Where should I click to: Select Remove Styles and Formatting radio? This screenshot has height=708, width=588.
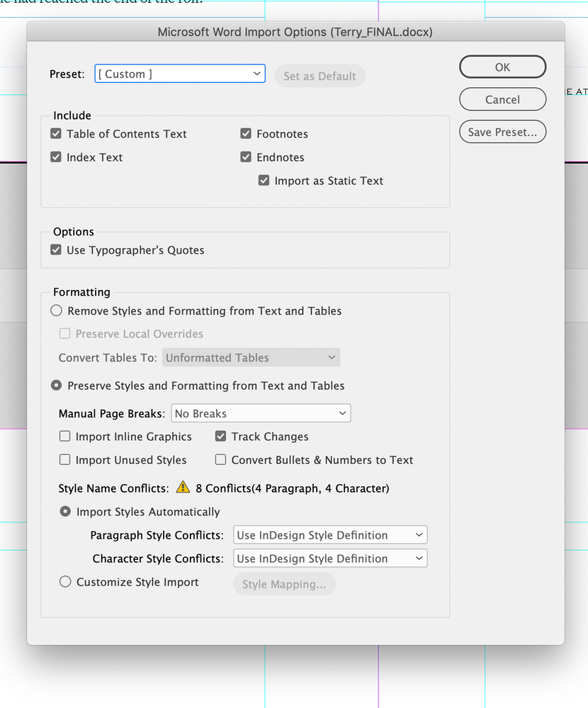tap(57, 310)
